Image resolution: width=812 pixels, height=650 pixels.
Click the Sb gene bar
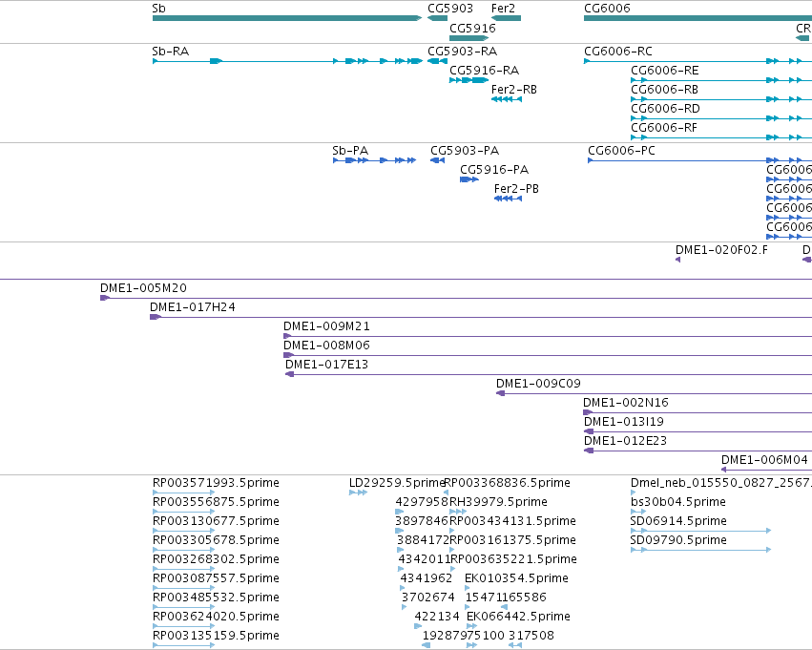point(287,18)
